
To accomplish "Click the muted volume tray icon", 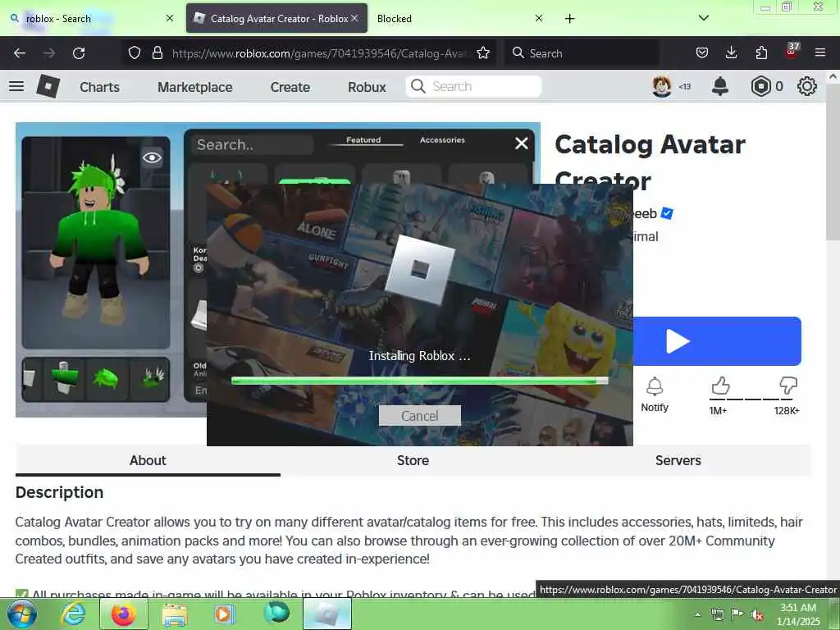I will pos(757,615).
